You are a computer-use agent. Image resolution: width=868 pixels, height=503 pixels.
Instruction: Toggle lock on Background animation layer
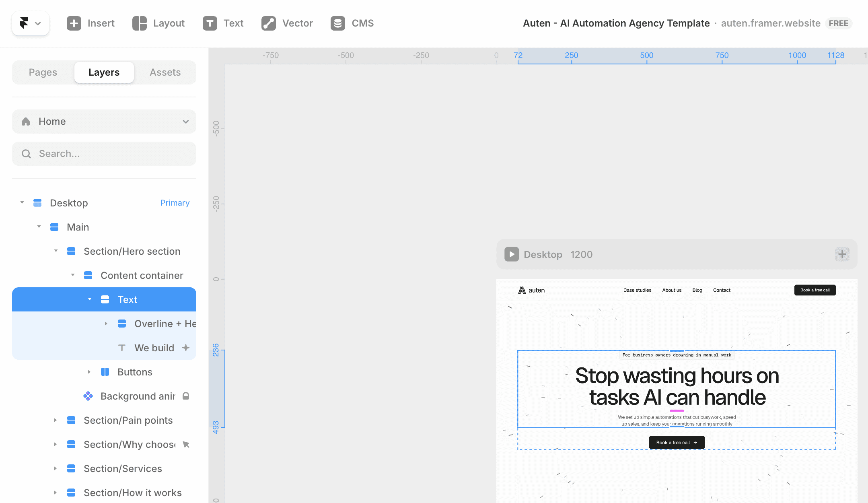(186, 396)
